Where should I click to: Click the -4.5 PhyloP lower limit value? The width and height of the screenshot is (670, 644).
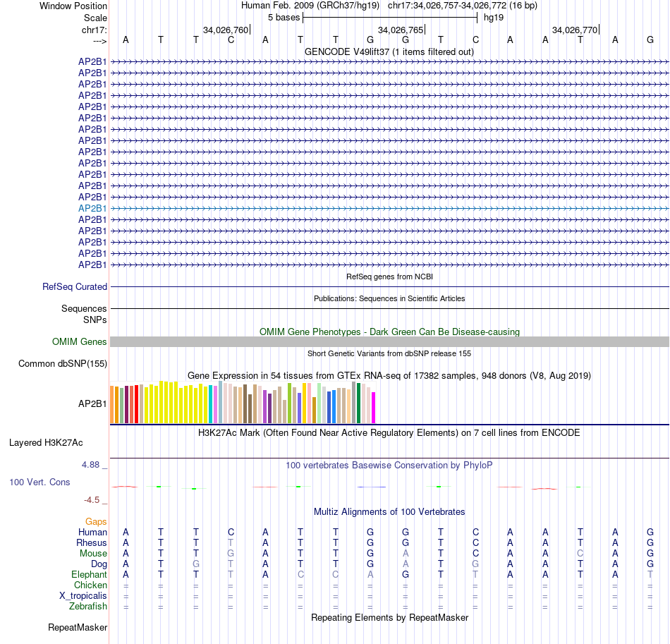pyautogui.click(x=92, y=499)
